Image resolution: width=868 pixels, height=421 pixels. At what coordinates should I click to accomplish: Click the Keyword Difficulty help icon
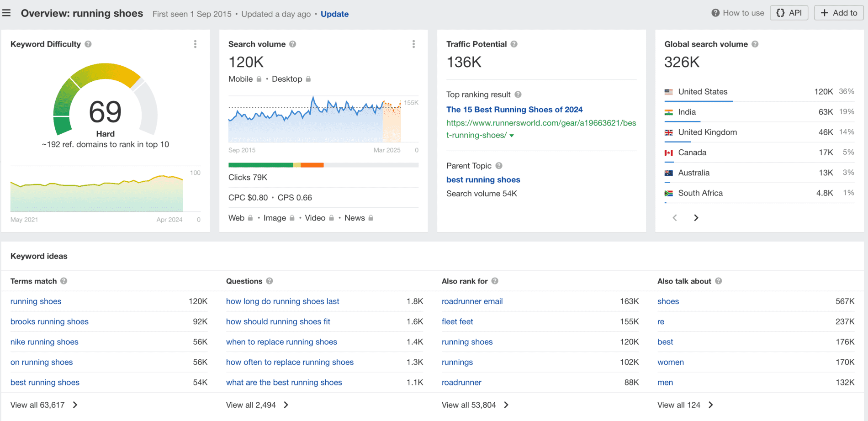pyautogui.click(x=88, y=44)
